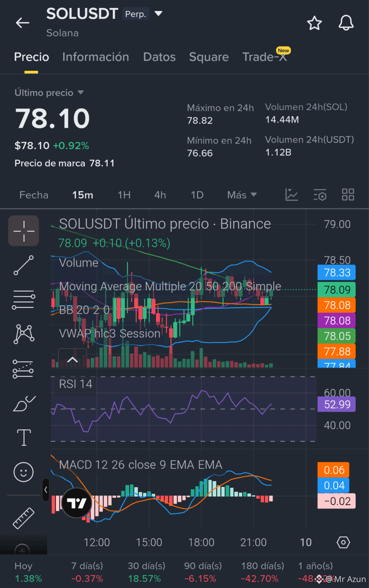Viewport: 369px width, 588px height.
Task: Select the brush drawing tool
Action: pyautogui.click(x=24, y=403)
